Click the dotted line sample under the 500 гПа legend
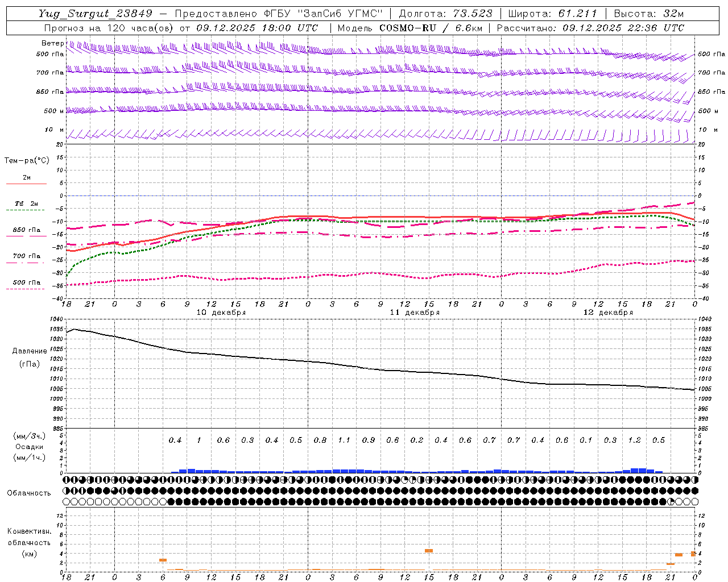The width and height of the screenshot is (728, 582). pyautogui.click(x=26, y=289)
